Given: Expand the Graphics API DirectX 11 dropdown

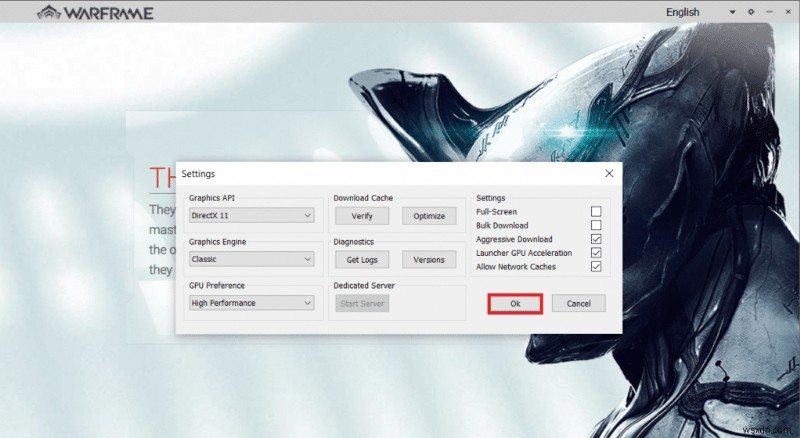Looking at the screenshot, I should point(252,215).
